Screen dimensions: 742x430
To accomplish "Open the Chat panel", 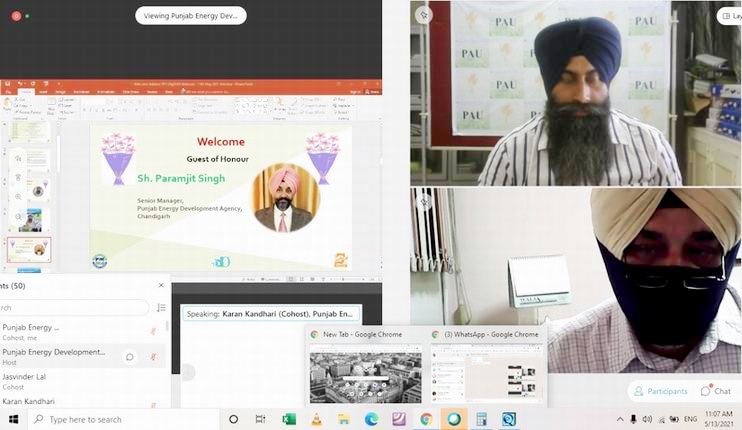I will 716,391.
